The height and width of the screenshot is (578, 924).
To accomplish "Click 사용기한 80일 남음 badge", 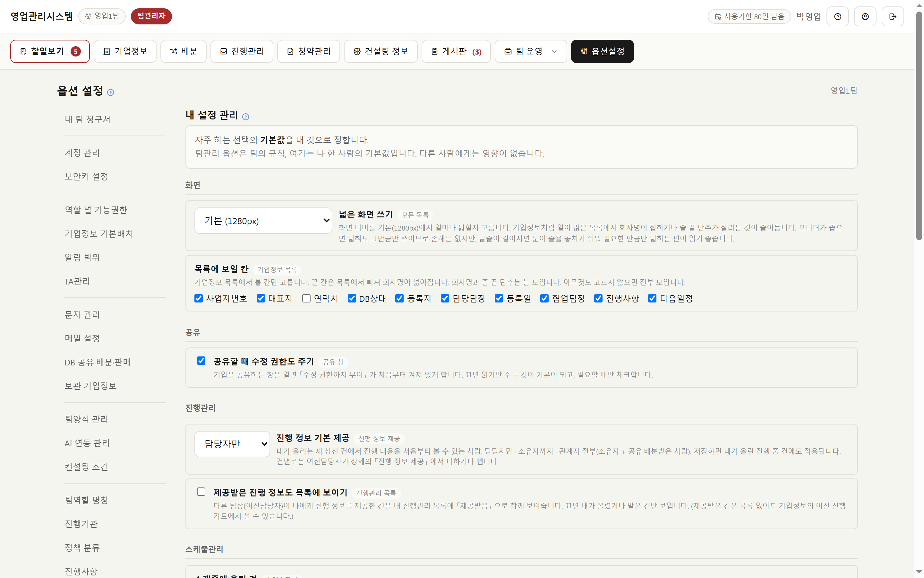I will point(749,16).
